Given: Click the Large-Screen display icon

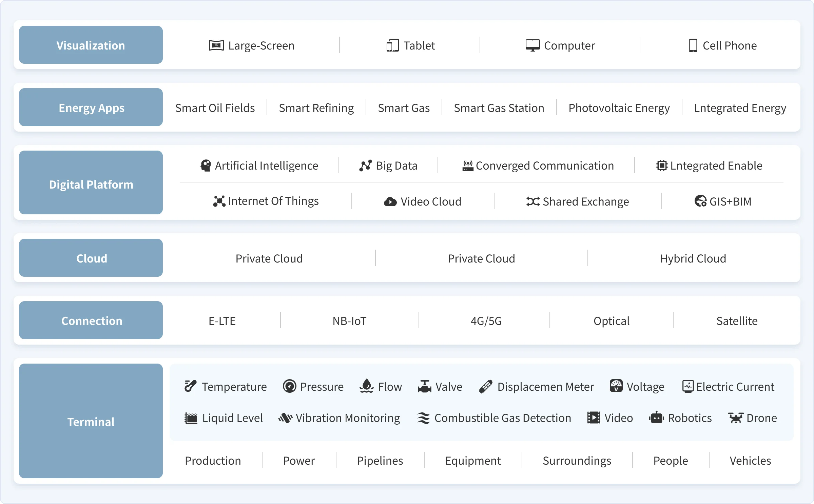Looking at the screenshot, I should coord(216,45).
